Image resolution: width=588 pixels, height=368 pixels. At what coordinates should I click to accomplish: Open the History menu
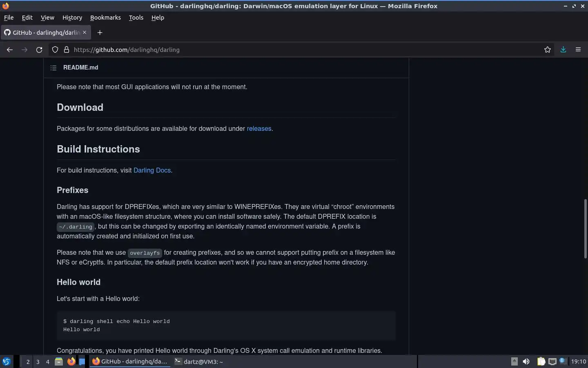[72, 18]
